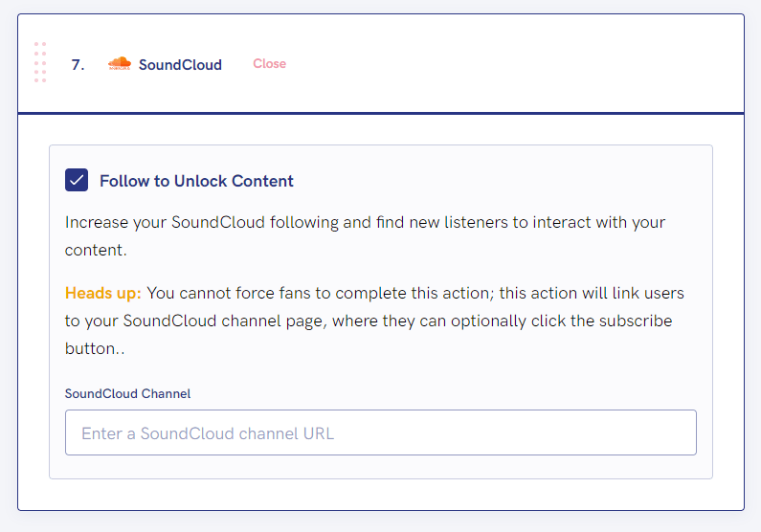The width and height of the screenshot is (761, 532).
Task: Close the SoundCloud action panel
Action: click(x=269, y=63)
